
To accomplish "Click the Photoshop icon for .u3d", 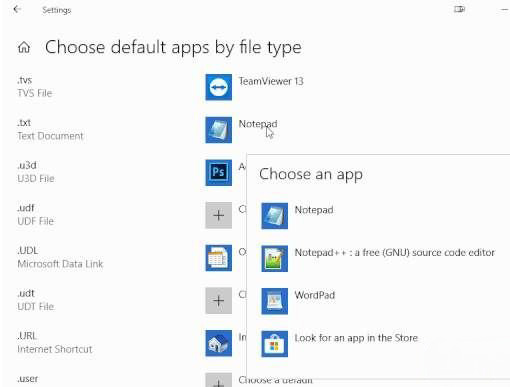I will click(x=218, y=172).
